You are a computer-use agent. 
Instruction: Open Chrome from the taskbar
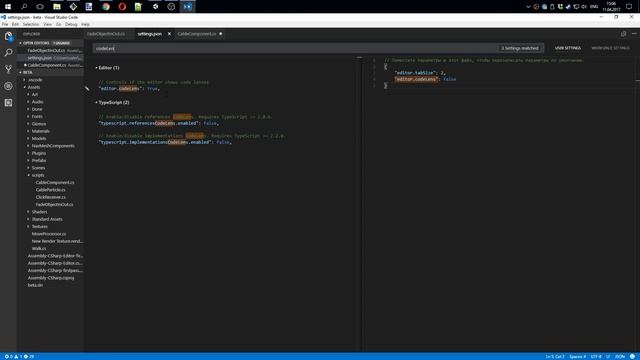coord(106,7)
